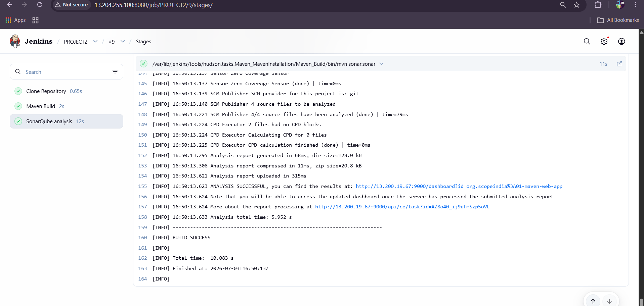Viewport: 644px width, 306px height.
Task: Click the Total time 10.083 s line
Action: (x=193, y=258)
